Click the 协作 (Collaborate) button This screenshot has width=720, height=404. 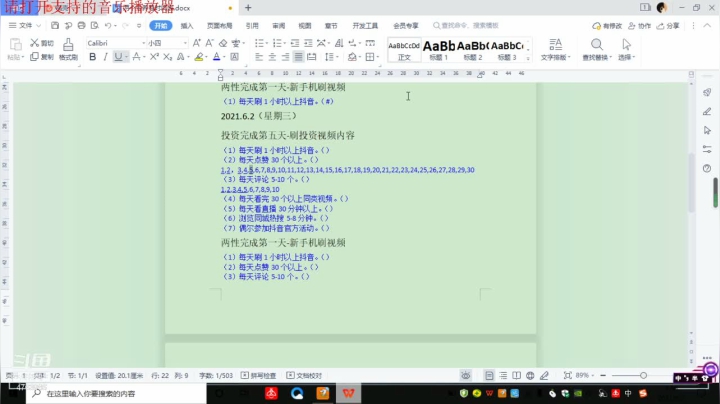pyautogui.click(x=639, y=26)
